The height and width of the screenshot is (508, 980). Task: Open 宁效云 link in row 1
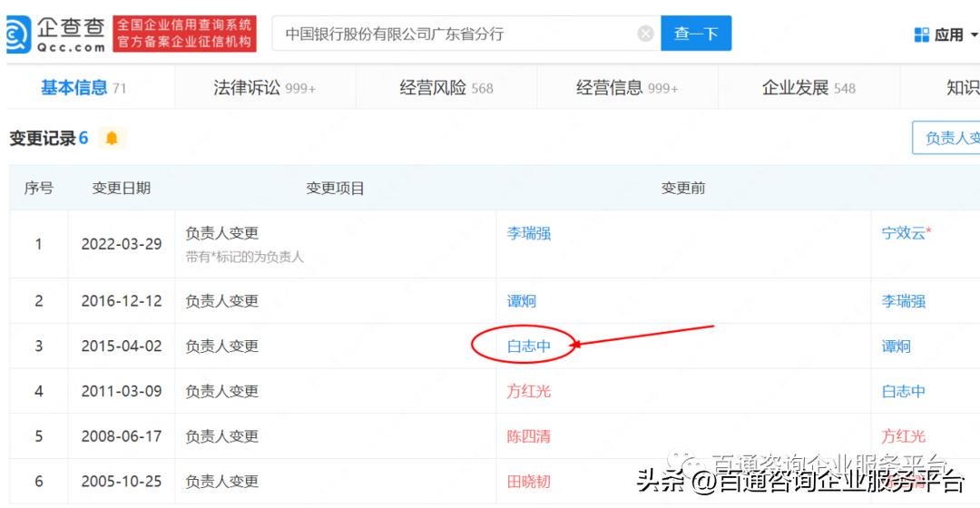[x=903, y=233]
